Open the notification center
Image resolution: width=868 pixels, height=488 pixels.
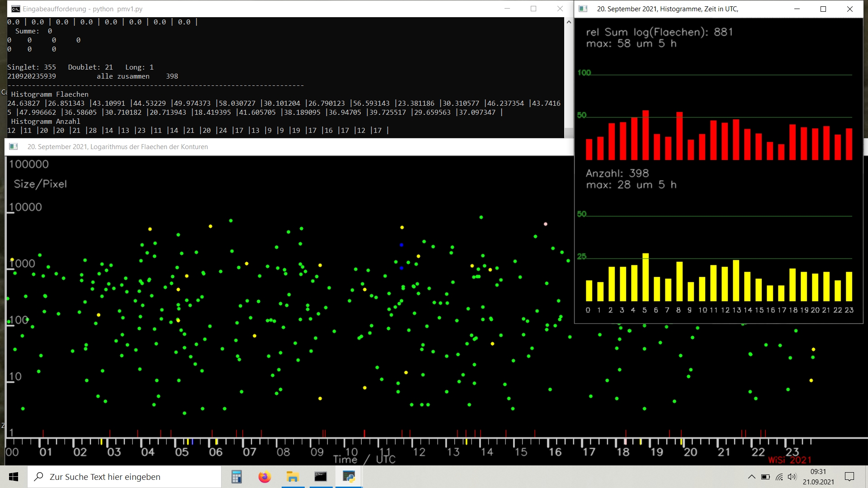point(849,477)
